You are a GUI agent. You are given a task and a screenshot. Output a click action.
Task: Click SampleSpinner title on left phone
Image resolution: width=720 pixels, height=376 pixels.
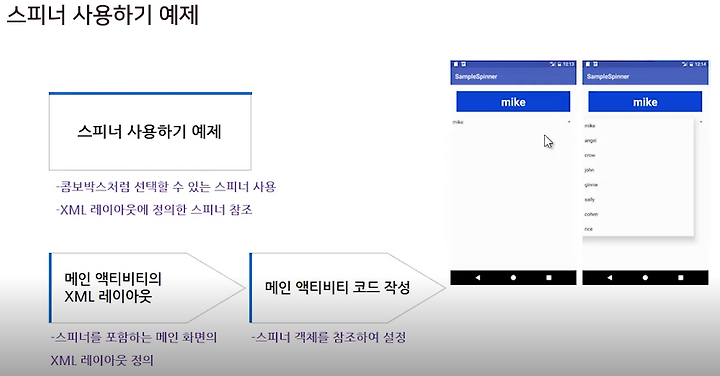tap(476, 77)
